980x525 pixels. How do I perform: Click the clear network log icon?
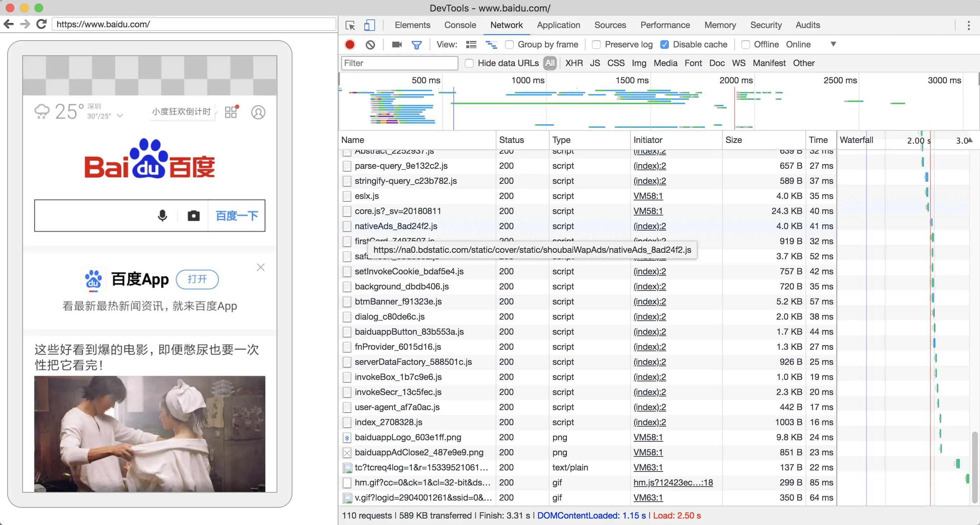click(x=369, y=44)
